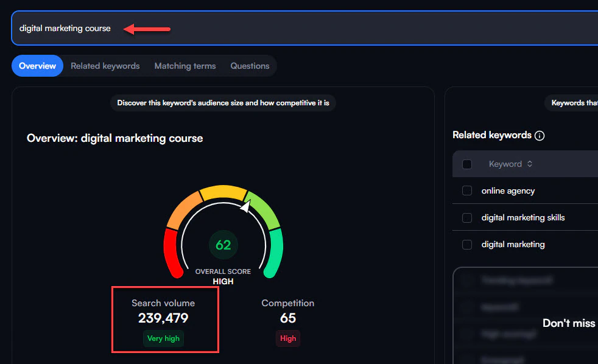Open the digital marketing skills keyword
The width and height of the screenshot is (598, 364).
[x=523, y=218]
